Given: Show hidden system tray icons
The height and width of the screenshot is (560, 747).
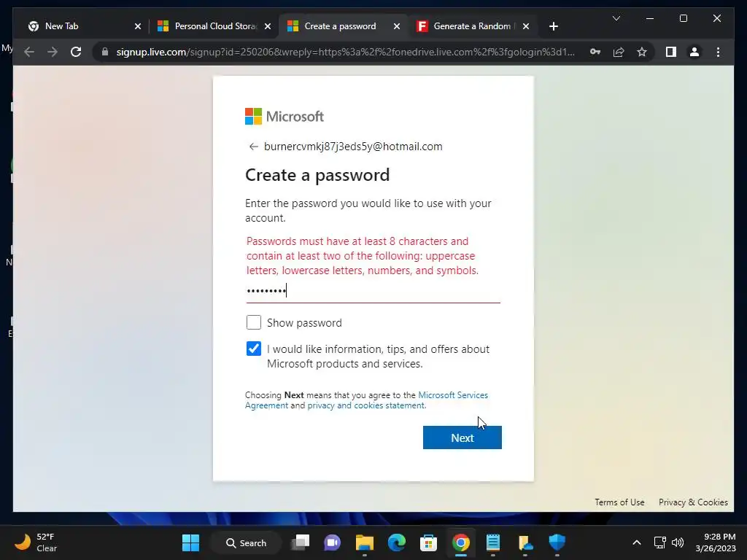Looking at the screenshot, I should pos(636,542).
